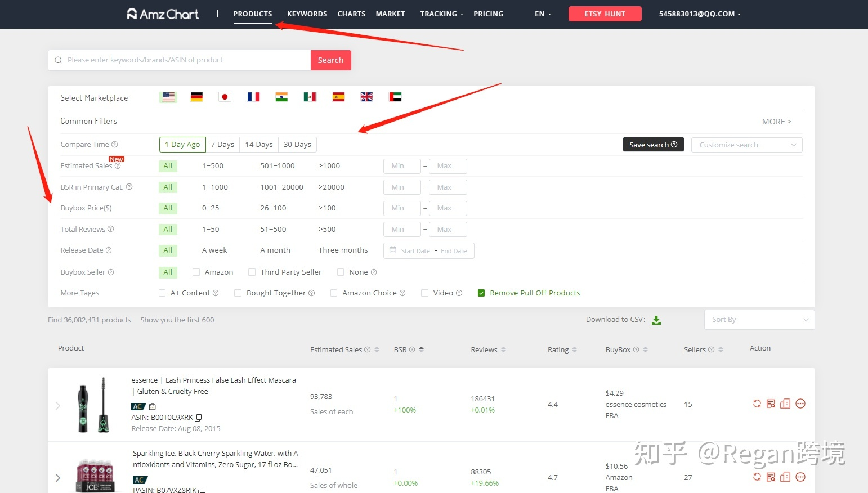Viewport: 868px width, 493px height.
Task: Open the Sparkling Ice product thumbnail
Action: tap(95, 476)
